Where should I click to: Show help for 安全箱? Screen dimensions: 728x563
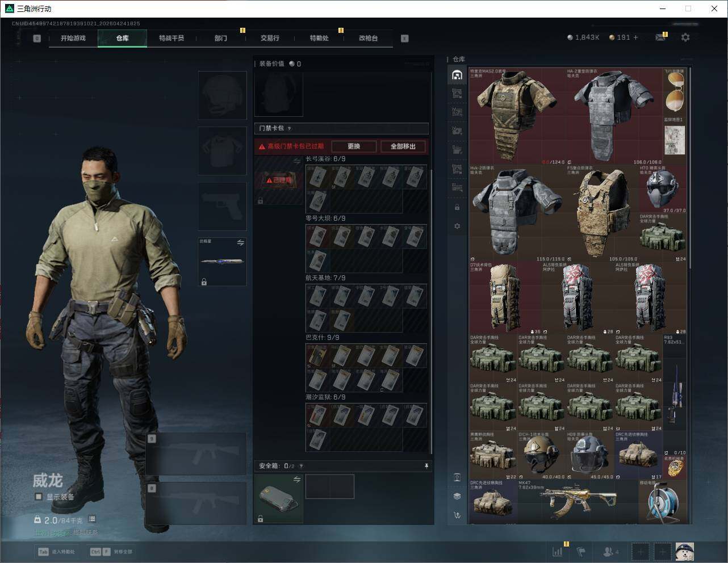[x=301, y=467]
